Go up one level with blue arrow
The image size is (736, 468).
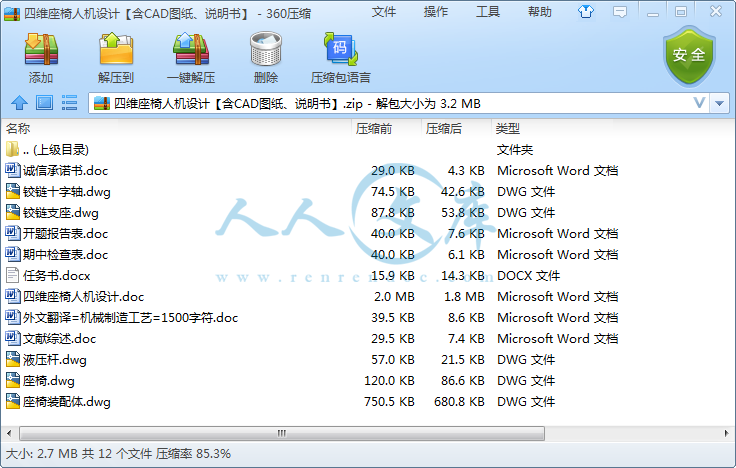pyautogui.click(x=19, y=103)
